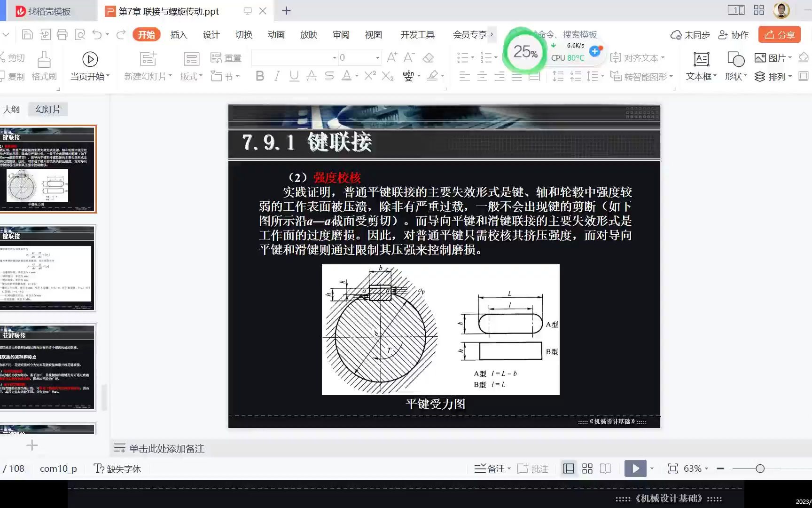Open the 设计 ribbon tab

click(x=211, y=34)
